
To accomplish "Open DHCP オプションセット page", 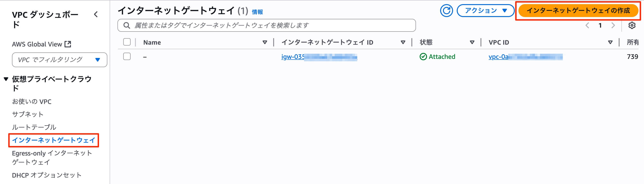I will point(47,175).
